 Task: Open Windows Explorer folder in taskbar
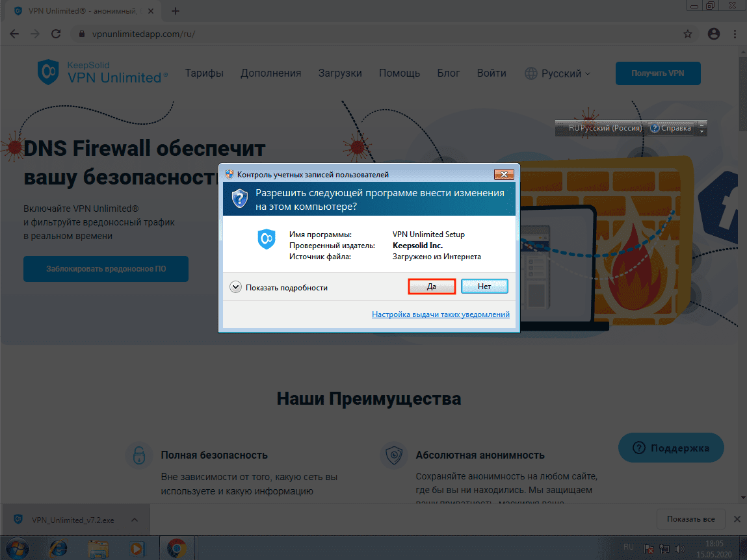[98, 548]
